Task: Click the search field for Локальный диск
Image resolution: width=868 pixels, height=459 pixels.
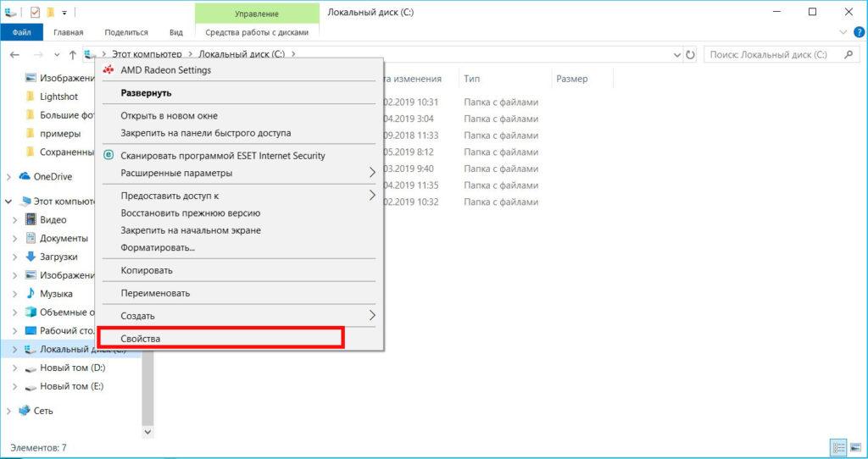Action: coord(771,54)
